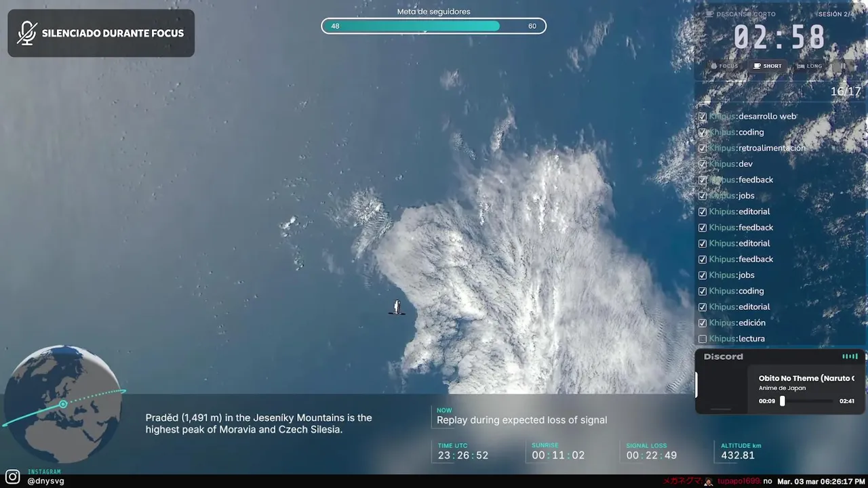Click the DESCANSO CORTO label

pos(747,14)
